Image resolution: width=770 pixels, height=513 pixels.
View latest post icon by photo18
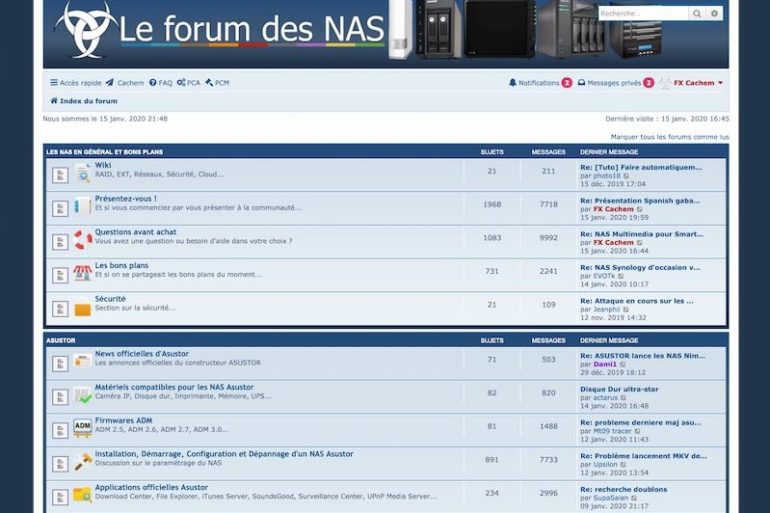(x=626, y=176)
